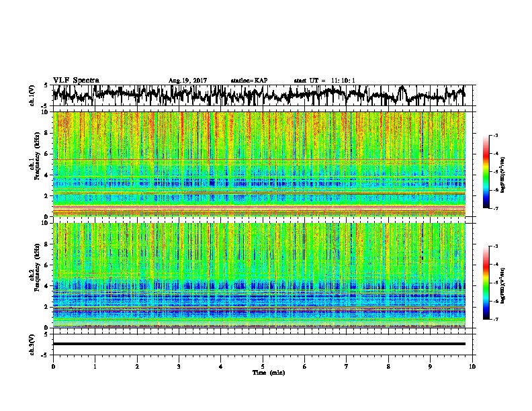Viewport: 532px width, 411px height.
Task: Click the "start UT = 11:10:1" header text
Action: [x=324, y=81]
